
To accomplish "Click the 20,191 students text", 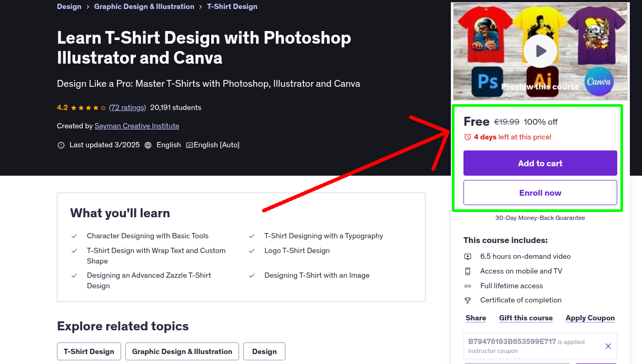I will [176, 107].
